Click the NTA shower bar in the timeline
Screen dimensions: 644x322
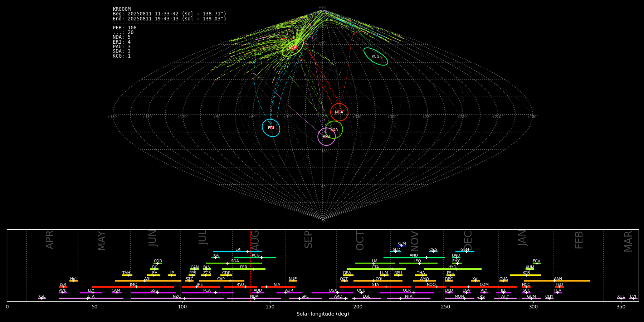(x=409, y=298)
